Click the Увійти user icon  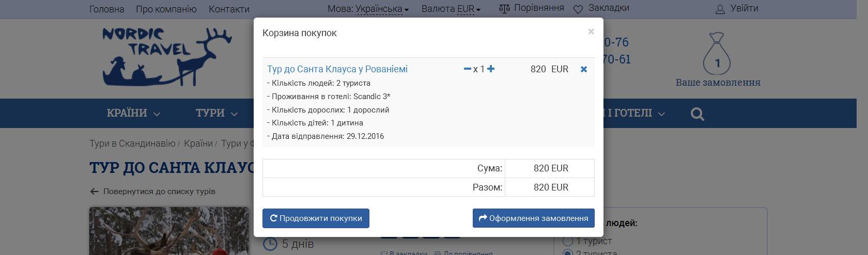(x=720, y=9)
